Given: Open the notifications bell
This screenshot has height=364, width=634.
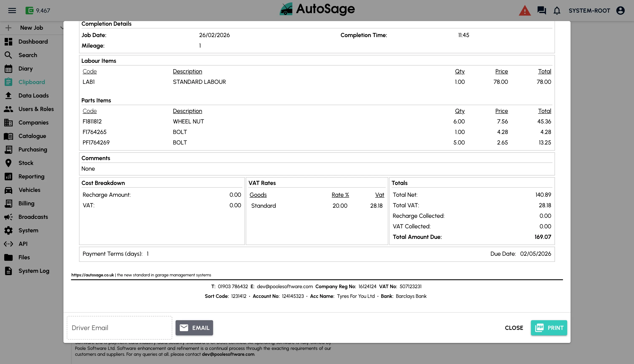Looking at the screenshot, I should click(557, 11).
